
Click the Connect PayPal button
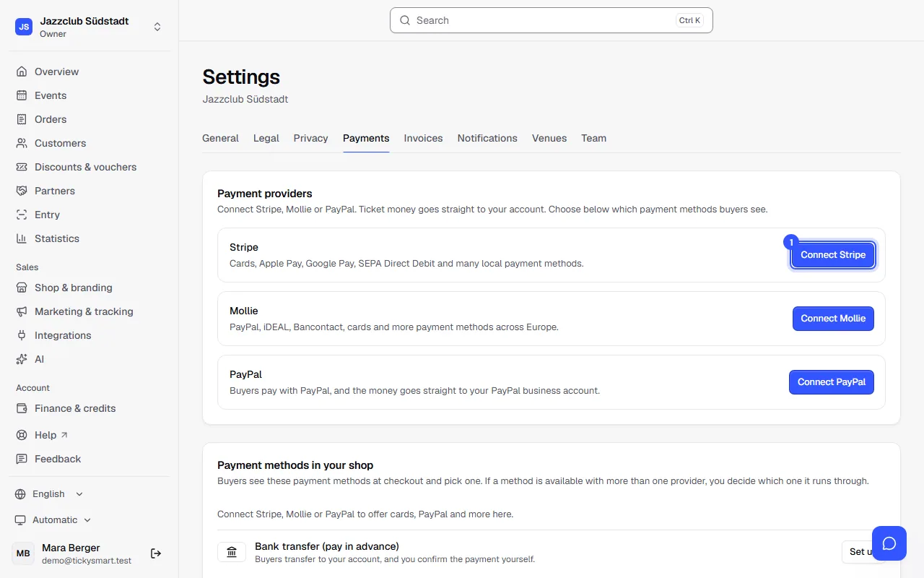click(832, 382)
